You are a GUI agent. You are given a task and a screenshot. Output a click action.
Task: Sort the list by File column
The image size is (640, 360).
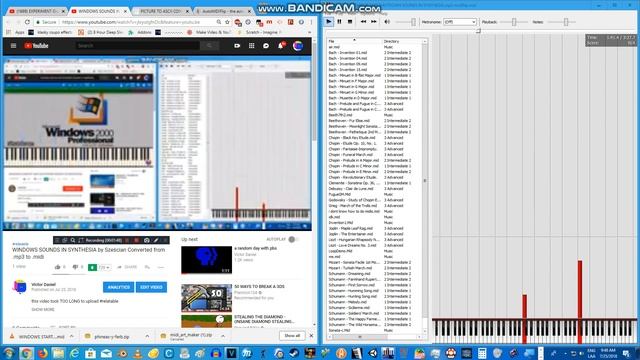[x=354, y=41]
